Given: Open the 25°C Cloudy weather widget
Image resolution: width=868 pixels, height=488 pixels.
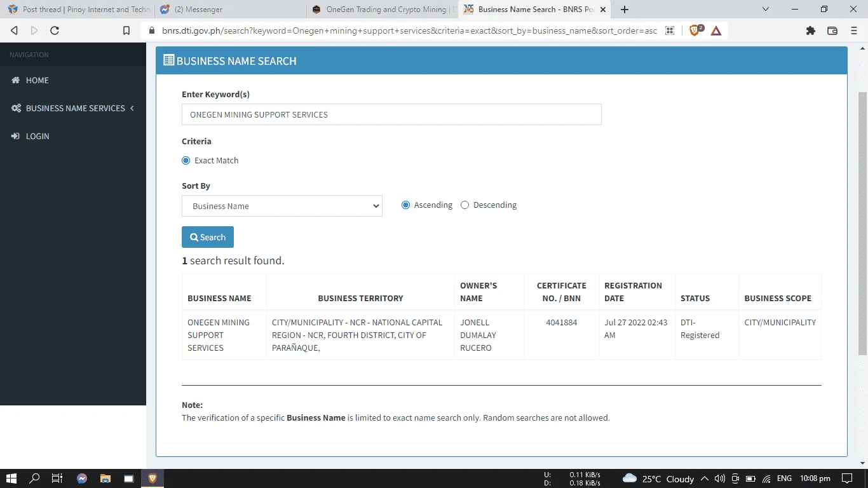Looking at the screenshot, I should click(x=658, y=478).
